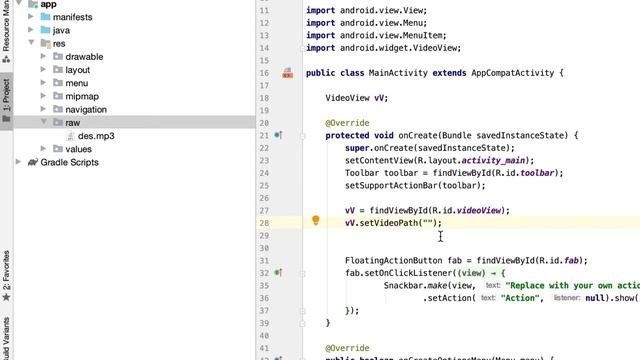Click the Gradle Scripts elephant icon

33,162
